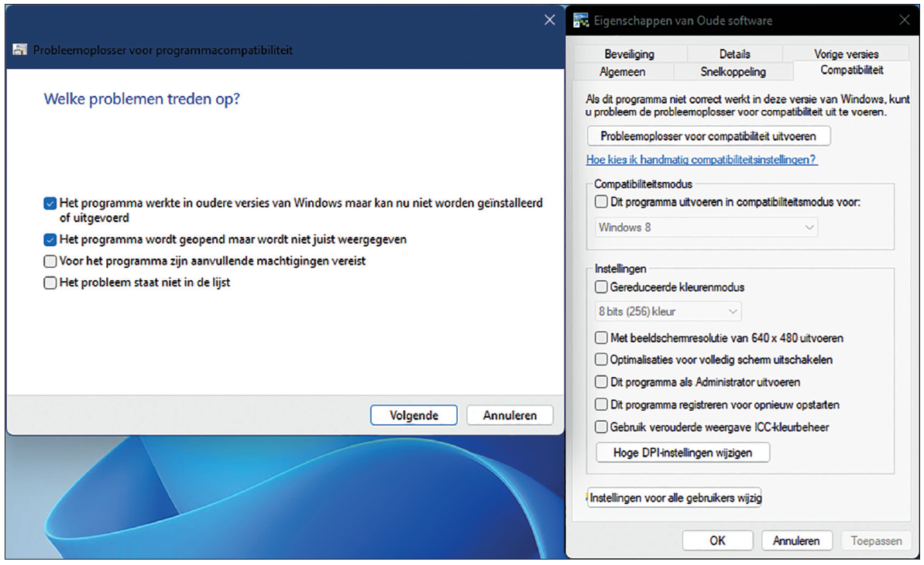
Task: Enable Gereduceerde kleurenmodus checkbox
Action: coord(601,287)
